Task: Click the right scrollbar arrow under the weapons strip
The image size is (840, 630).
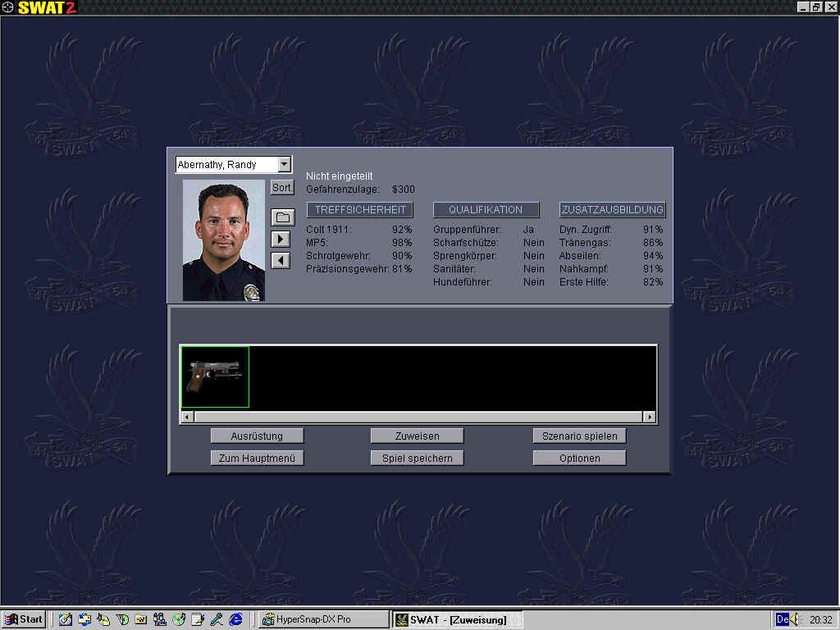Action: (650, 417)
